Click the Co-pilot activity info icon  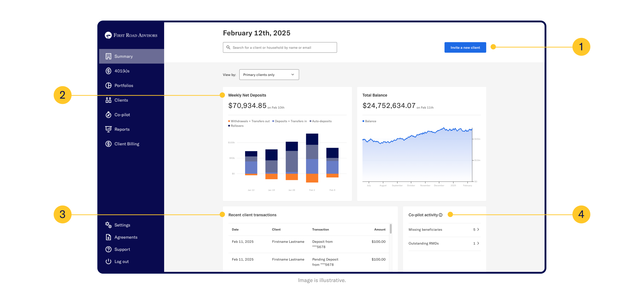[x=441, y=215]
